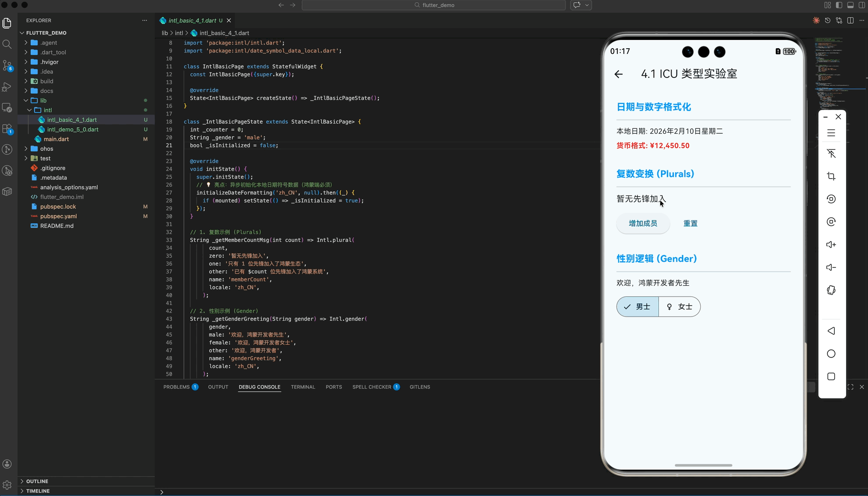Open Run and Debug view icon
The image size is (868, 496).
click(7, 87)
